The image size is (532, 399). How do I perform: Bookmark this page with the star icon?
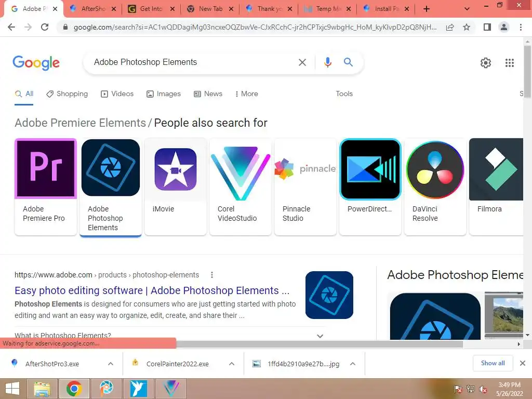[x=467, y=27]
